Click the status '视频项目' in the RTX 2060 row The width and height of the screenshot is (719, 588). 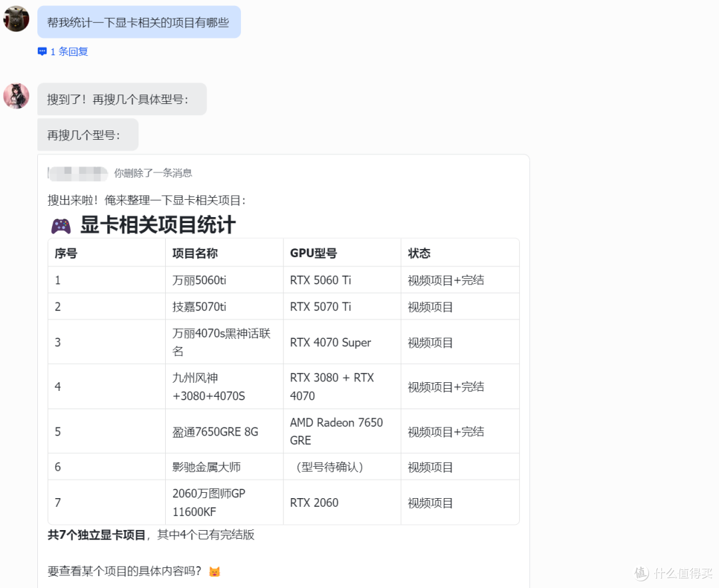pyautogui.click(x=431, y=503)
